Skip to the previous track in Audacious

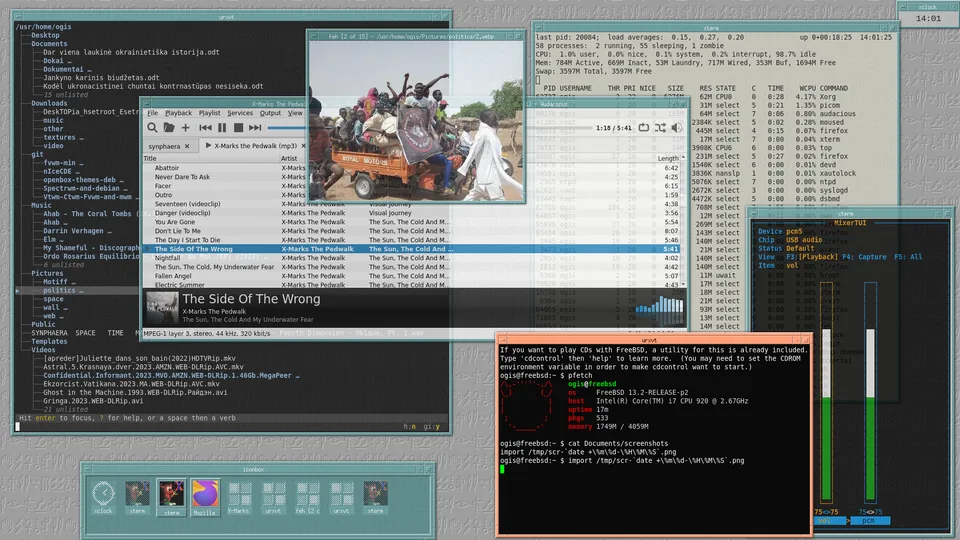(x=205, y=128)
